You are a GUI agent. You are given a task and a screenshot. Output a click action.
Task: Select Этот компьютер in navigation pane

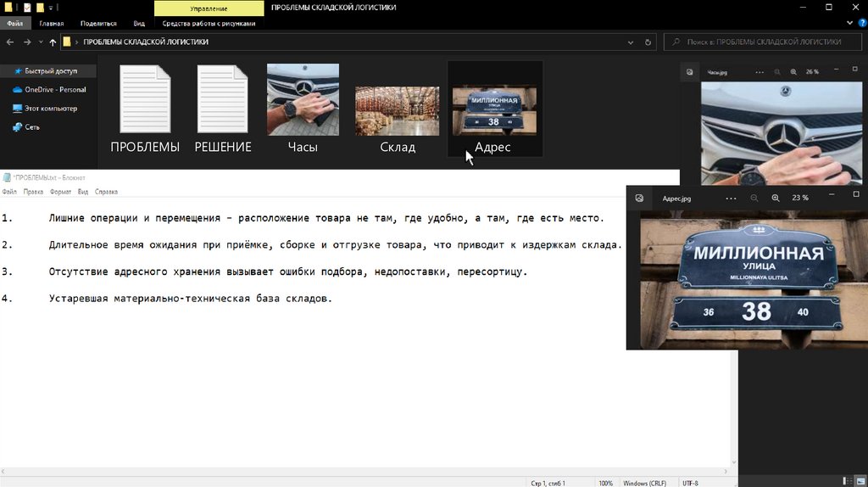(x=50, y=109)
